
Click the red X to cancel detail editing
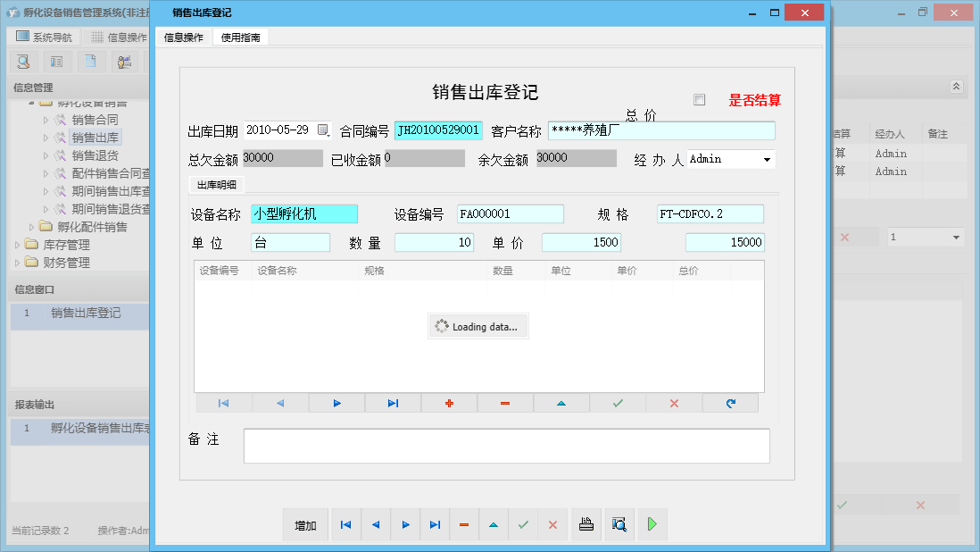coord(674,403)
